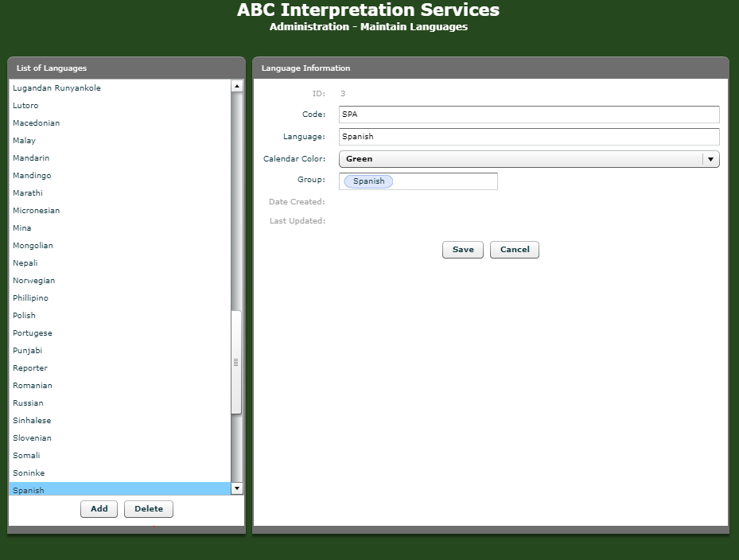This screenshot has height=560, width=739.
Task: Select Polish in the language list
Action: (x=120, y=315)
